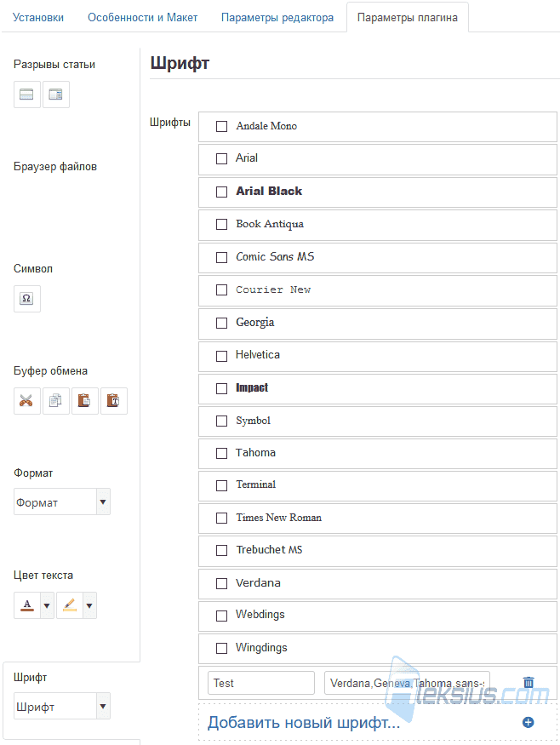The image size is (560, 745).
Task: Tick the Comic Sans MS checkbox
Action: (221, 257)
